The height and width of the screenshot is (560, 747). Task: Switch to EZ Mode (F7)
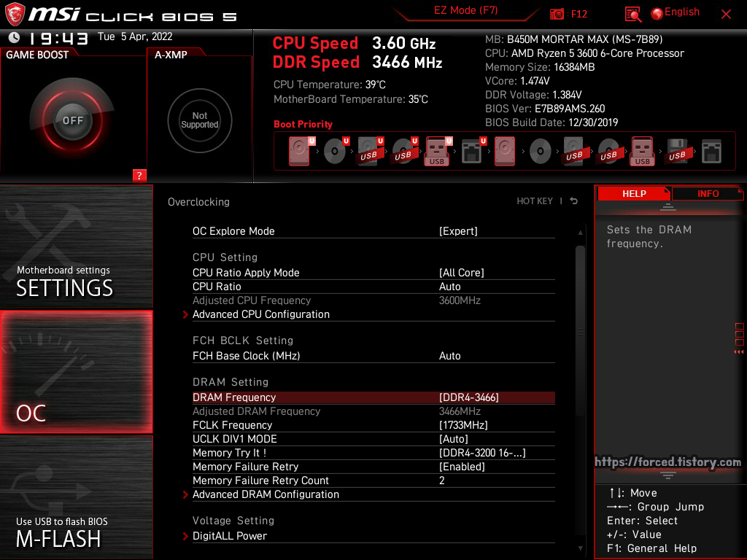[x=465, y=10]
